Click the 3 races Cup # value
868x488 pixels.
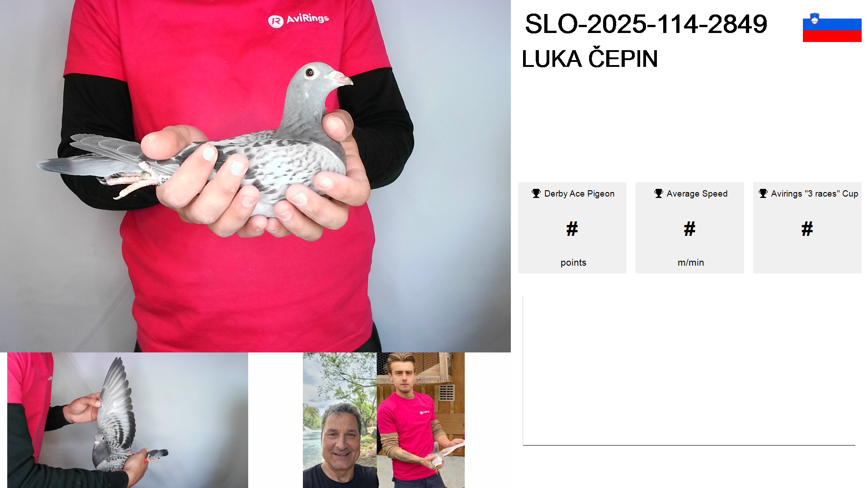coord(807,229)
